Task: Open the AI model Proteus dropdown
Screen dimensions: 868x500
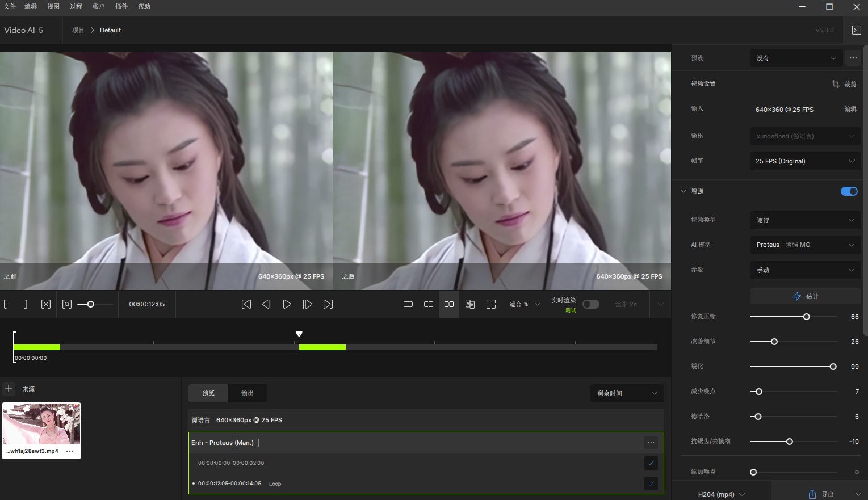Action: tap(805, 245)
